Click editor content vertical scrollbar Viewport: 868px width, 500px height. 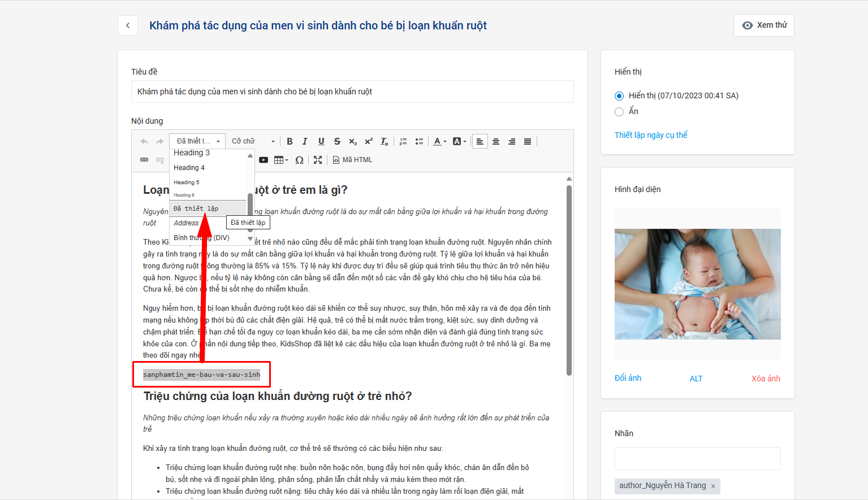tap(569, 280)
